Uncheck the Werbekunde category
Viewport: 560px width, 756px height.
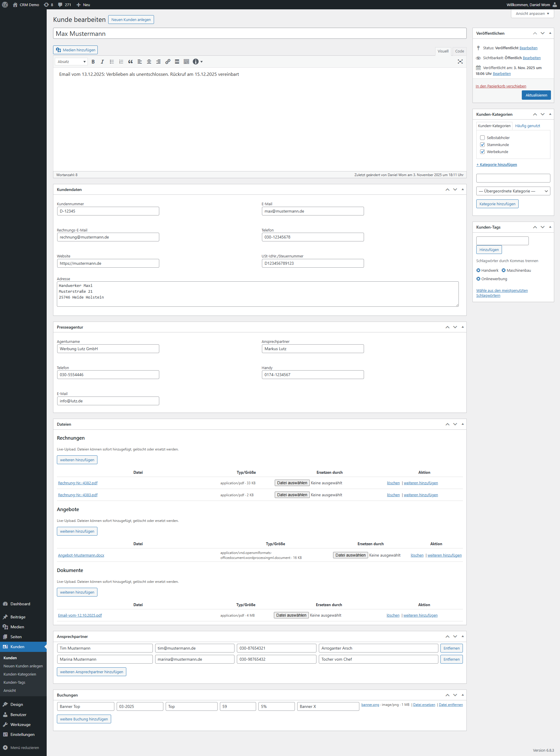click(483, 152)
